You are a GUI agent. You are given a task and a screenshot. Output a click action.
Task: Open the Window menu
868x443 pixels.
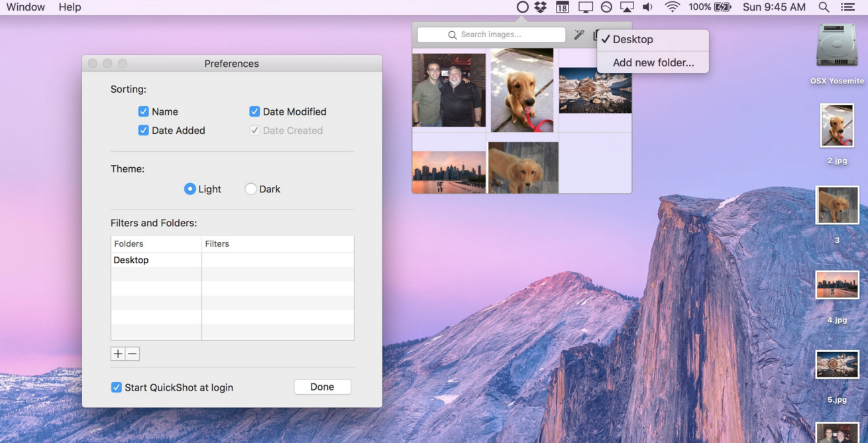25,7
